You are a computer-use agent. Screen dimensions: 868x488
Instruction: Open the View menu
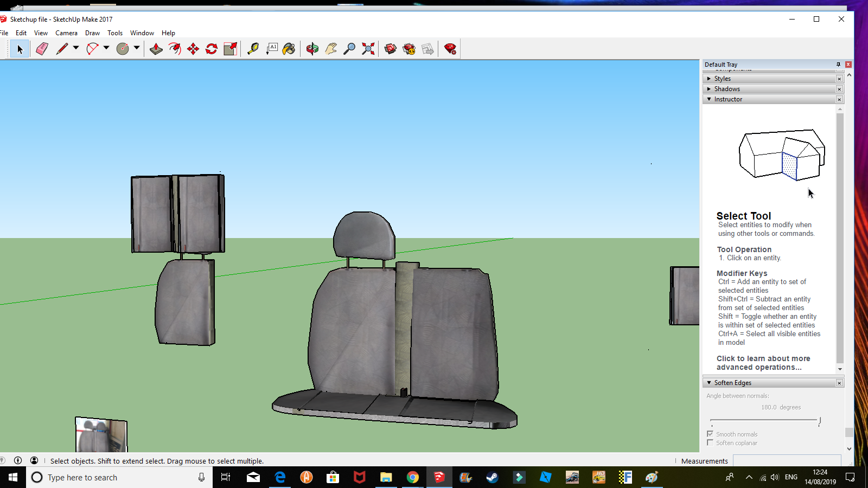41,33
